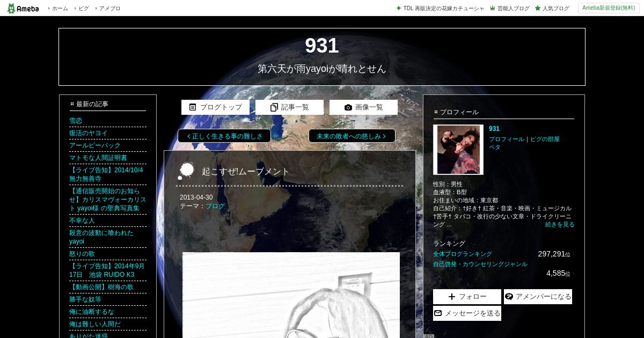
Task: Open recent post アールビーバック
Action: point(95,145)
